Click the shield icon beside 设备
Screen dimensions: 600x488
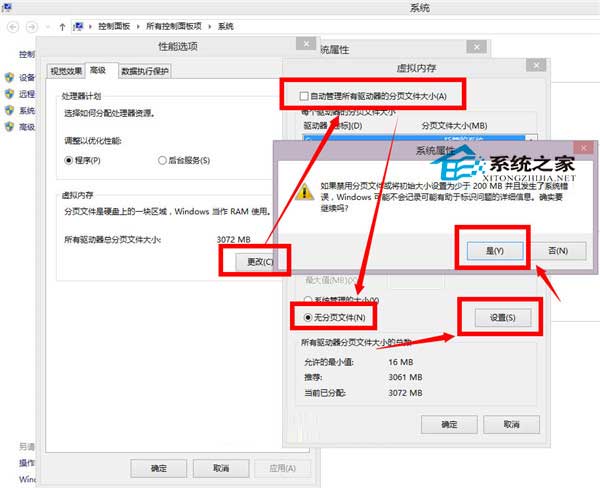coord(9,75)
